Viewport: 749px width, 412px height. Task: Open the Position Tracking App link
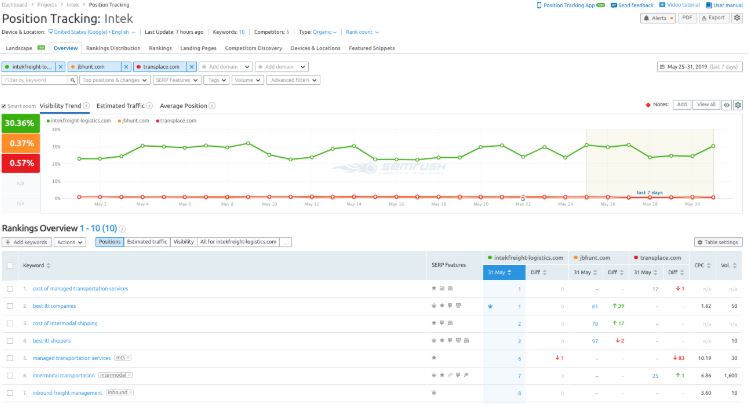570,5
